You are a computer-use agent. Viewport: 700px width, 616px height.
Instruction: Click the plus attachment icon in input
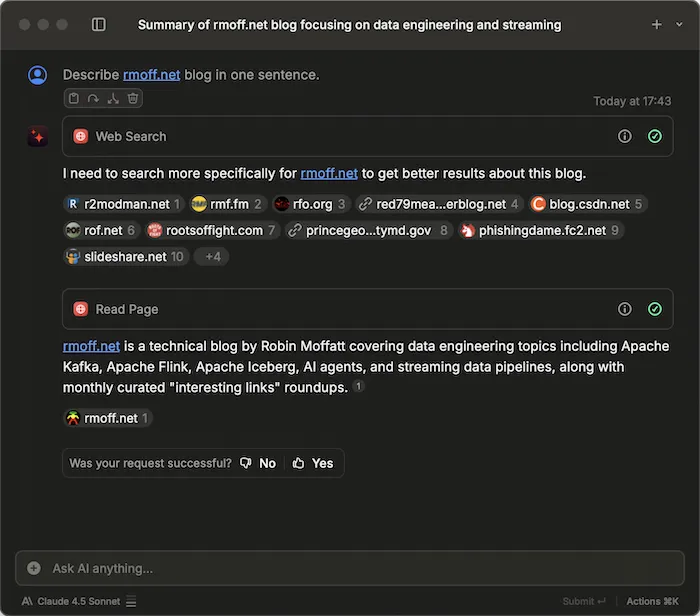point(34,568)
